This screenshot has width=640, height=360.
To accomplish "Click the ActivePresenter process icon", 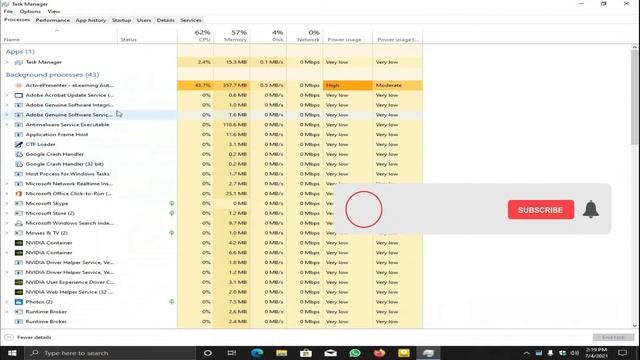I will 18,85.
